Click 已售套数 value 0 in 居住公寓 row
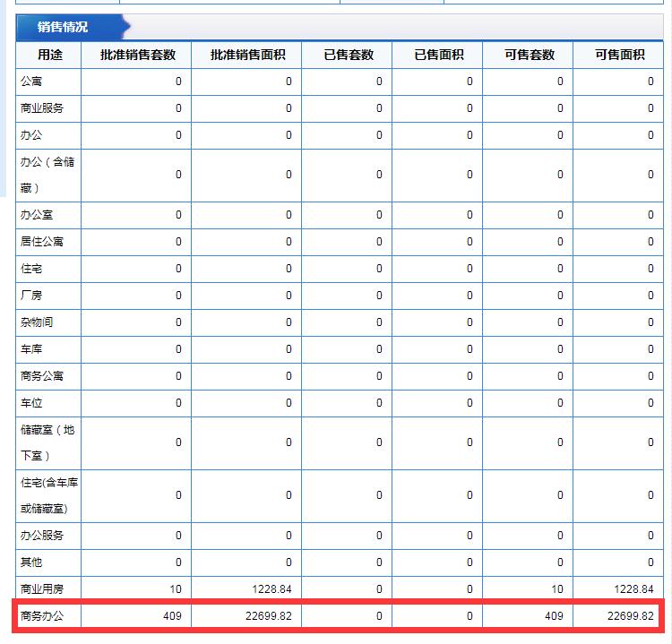This screenshot has width=672, height=644. 379,242
